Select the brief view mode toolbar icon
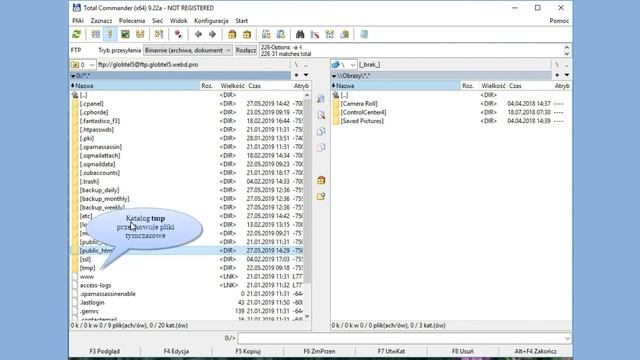The width and height of the screenshot is (640, 360). [x=96, y=34]
